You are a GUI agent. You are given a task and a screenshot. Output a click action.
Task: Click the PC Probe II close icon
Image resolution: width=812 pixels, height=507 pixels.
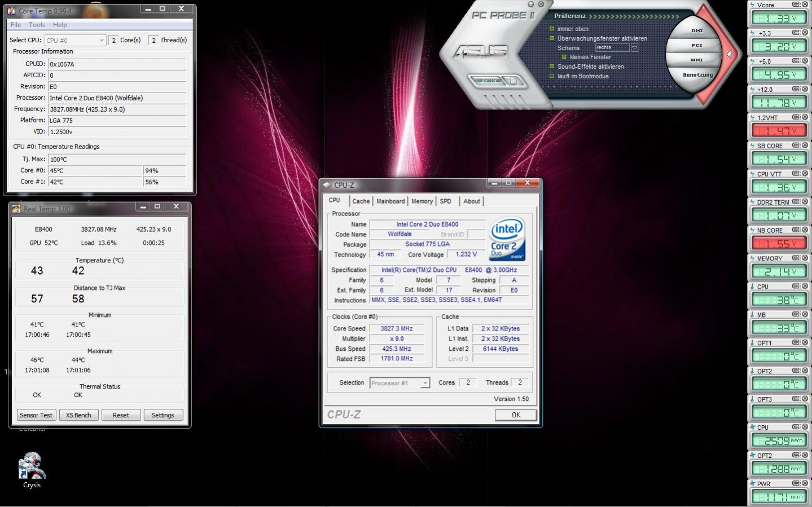541,5
